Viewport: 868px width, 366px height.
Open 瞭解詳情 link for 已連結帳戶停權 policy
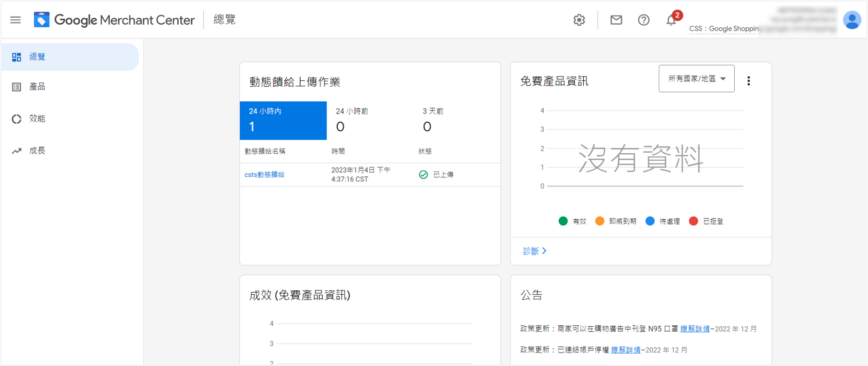(626, 350)
